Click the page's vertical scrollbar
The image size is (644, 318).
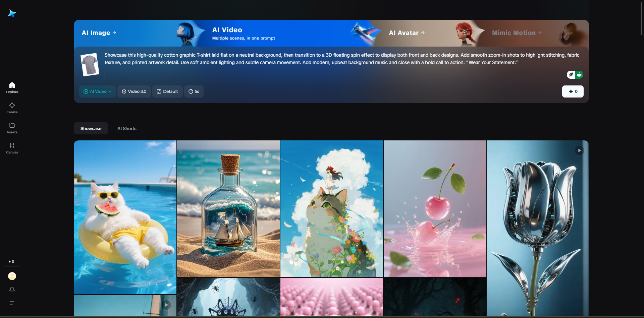641,18
